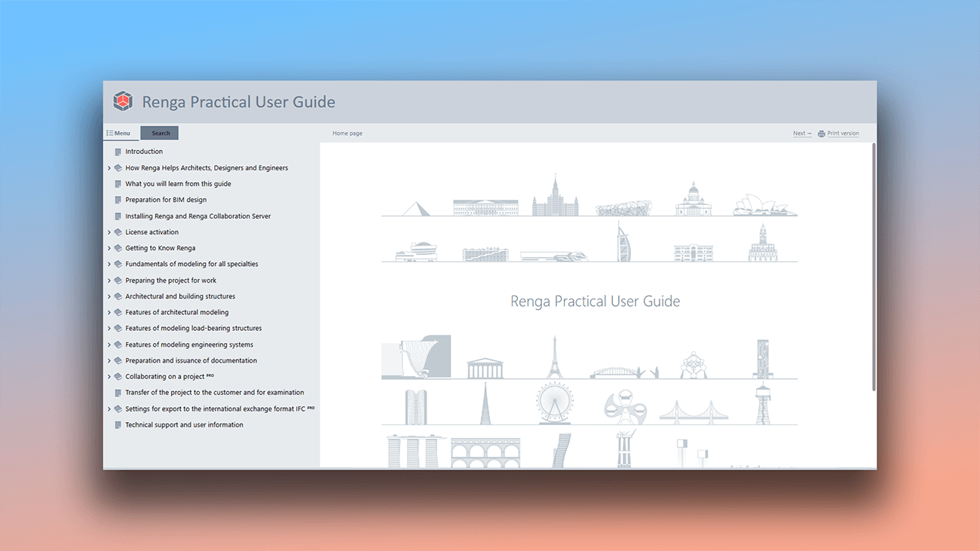Click the page icon beside Preparation for BIM design
Image resolution: width=980 pixels, height=551 pixels.
tap(118, 199)
